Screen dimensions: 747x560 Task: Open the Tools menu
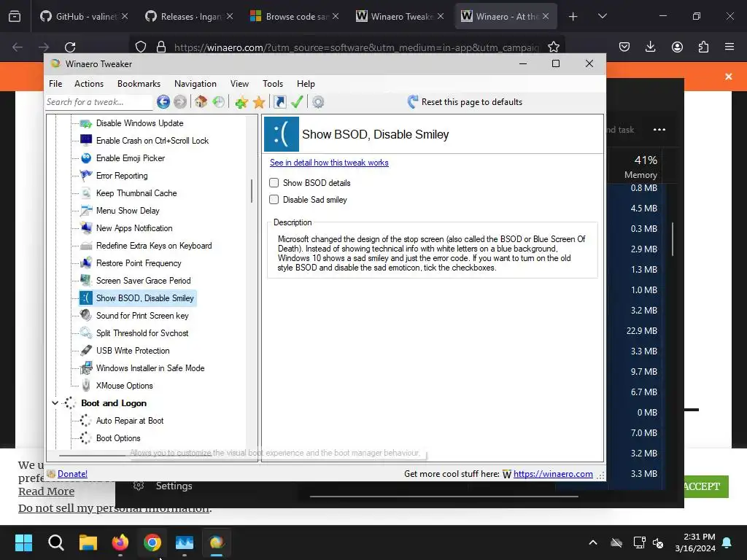pos(273,84)
